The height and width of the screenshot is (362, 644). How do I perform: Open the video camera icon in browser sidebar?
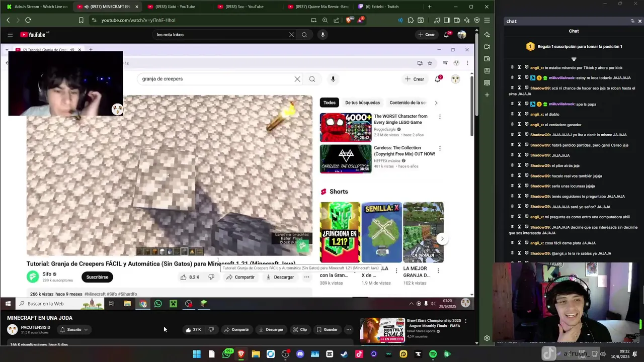pos(487,47)
